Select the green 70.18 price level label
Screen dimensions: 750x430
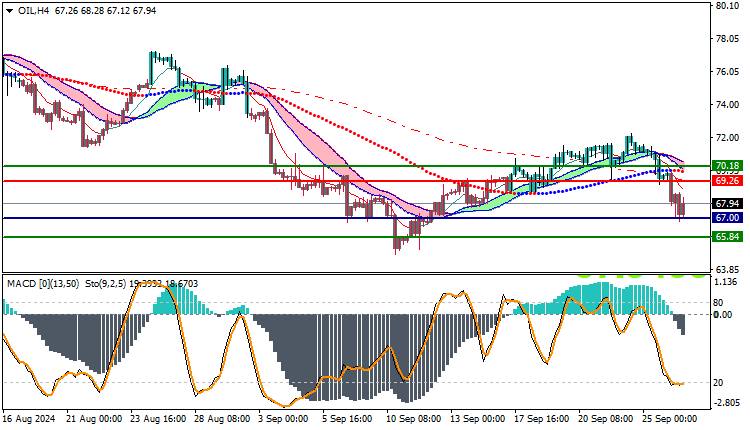click(x=727, y=165)
